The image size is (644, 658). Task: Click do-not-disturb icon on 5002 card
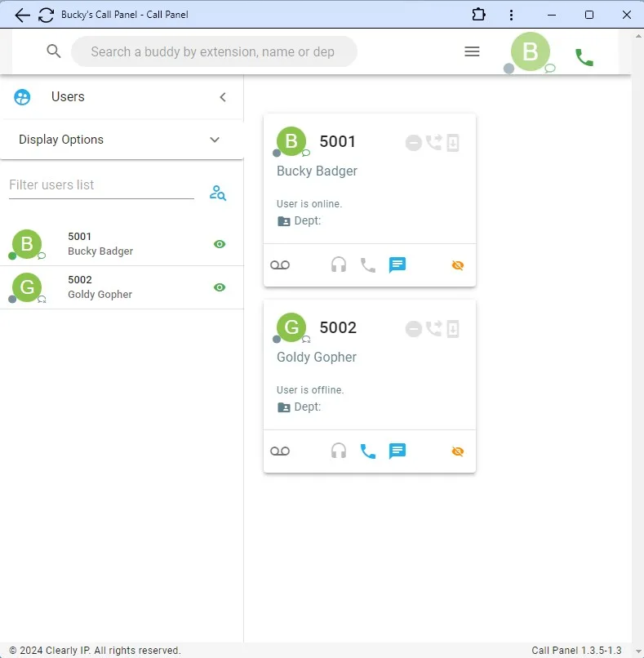[x=413, y=328]
